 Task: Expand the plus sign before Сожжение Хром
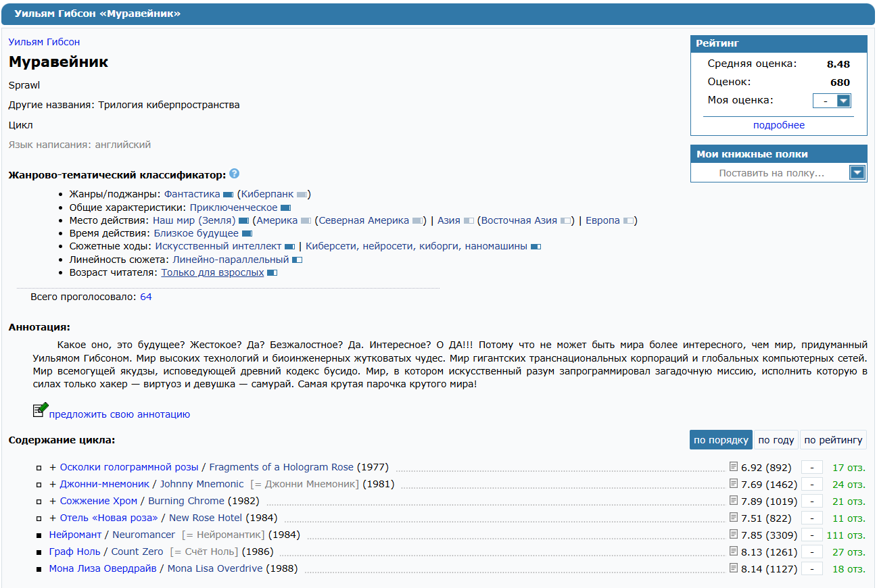click(53, 501)
